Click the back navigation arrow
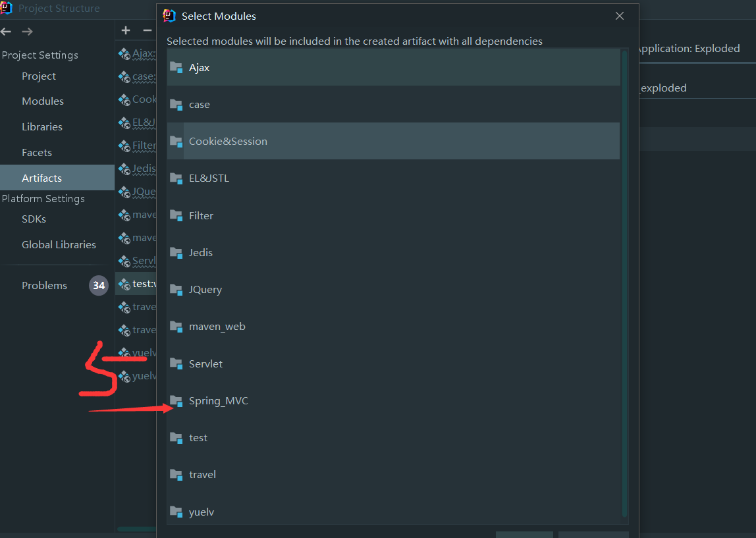The width and height of the screenshot is (756, 538). [6, 31]
